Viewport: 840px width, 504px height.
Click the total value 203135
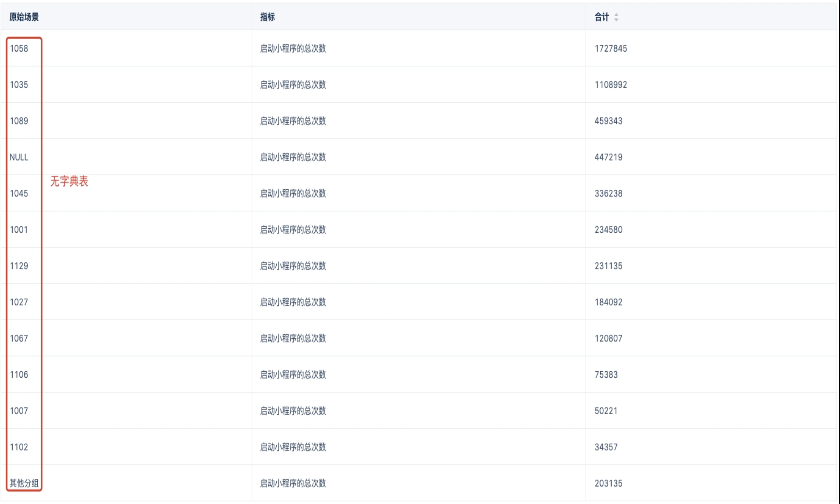point(609,483)
